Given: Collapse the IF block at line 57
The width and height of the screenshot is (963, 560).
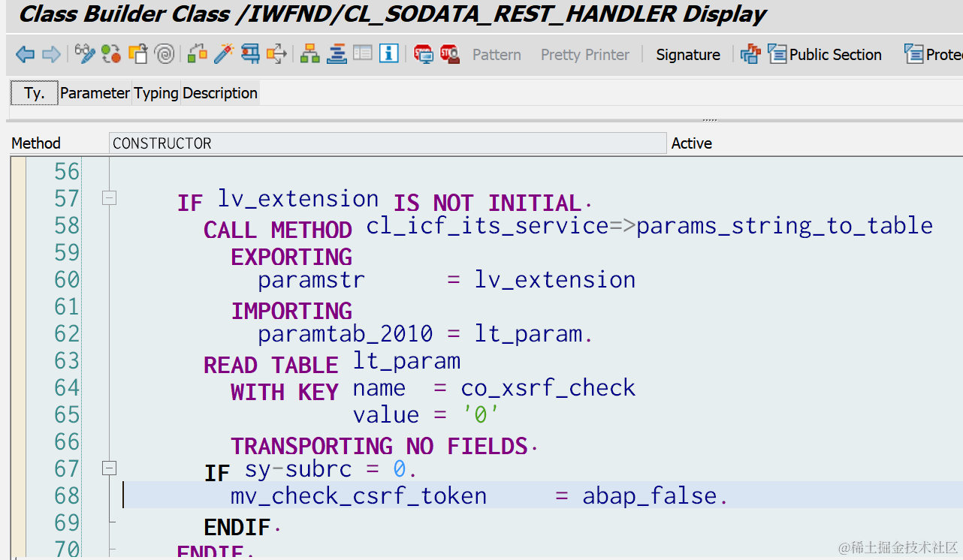Looking at the screenshot, I should pyautogui.click(x=110, y=198).
